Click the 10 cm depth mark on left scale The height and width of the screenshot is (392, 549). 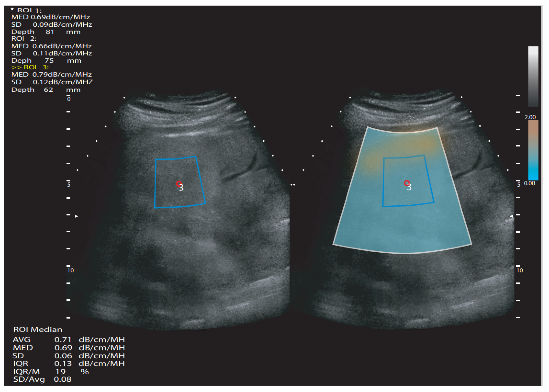click(70, 270)
